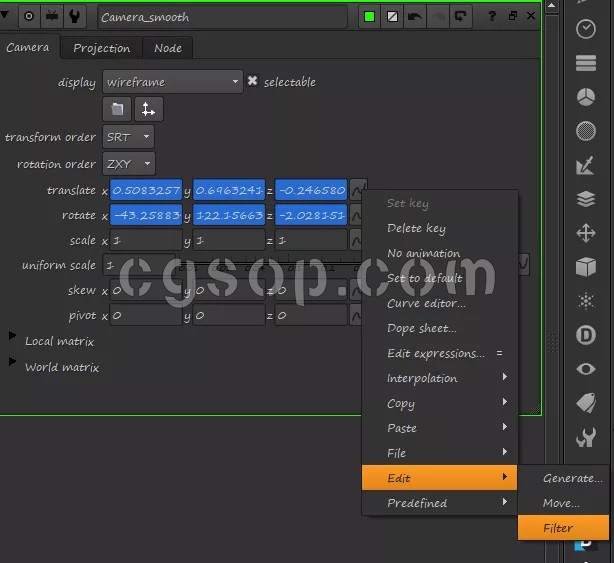Expand the Local matrix section
614x563 pixels.
pos(13,336)
